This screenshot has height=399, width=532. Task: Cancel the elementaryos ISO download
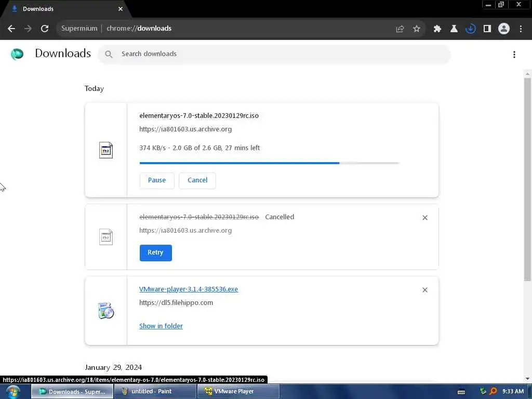197,180
